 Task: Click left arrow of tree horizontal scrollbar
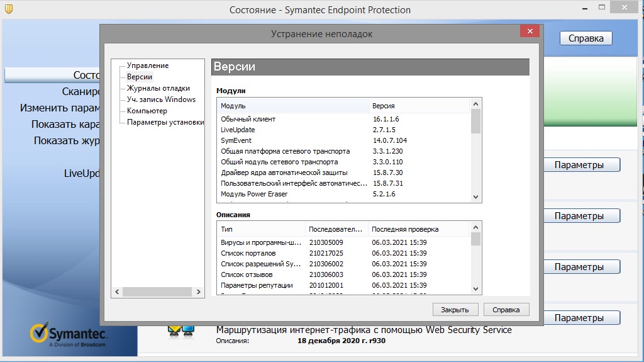point(117,291)
